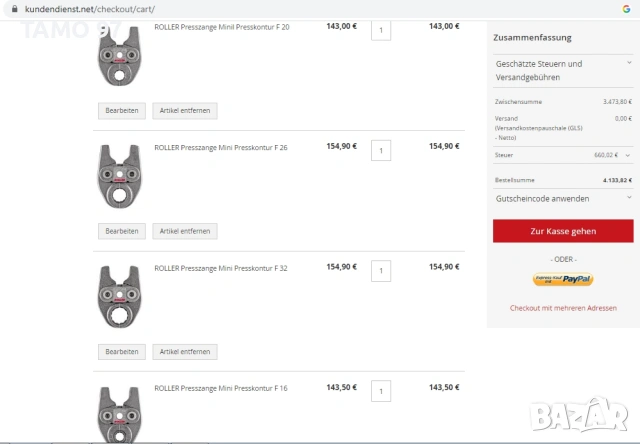
Task: Click Bearbeiten for Presskontur F 20
Action: (x=122, y=110)
